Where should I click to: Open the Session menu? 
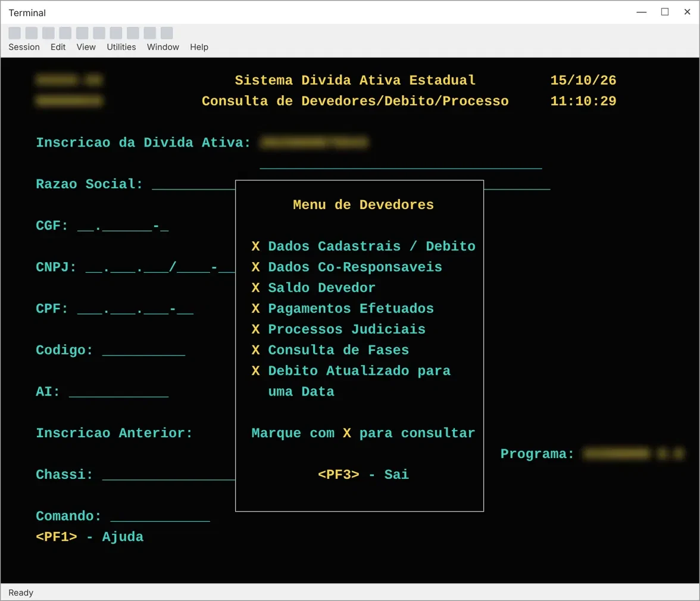pos(24,47)
